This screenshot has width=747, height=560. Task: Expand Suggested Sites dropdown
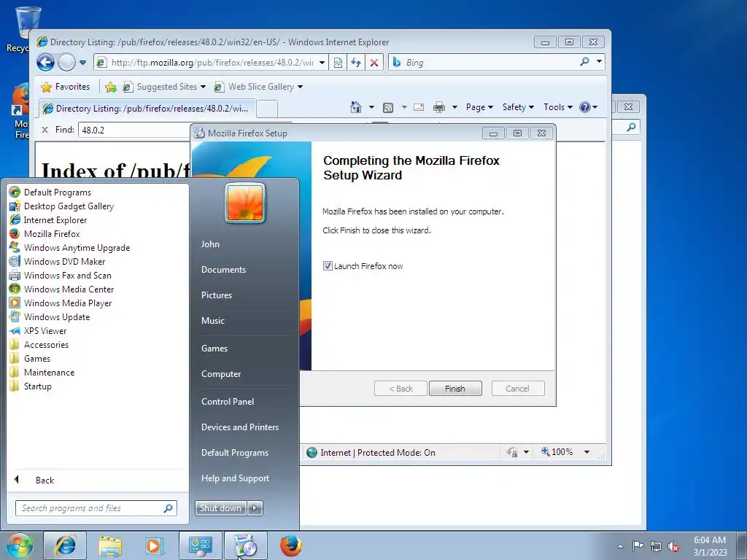tap(203, 87)
